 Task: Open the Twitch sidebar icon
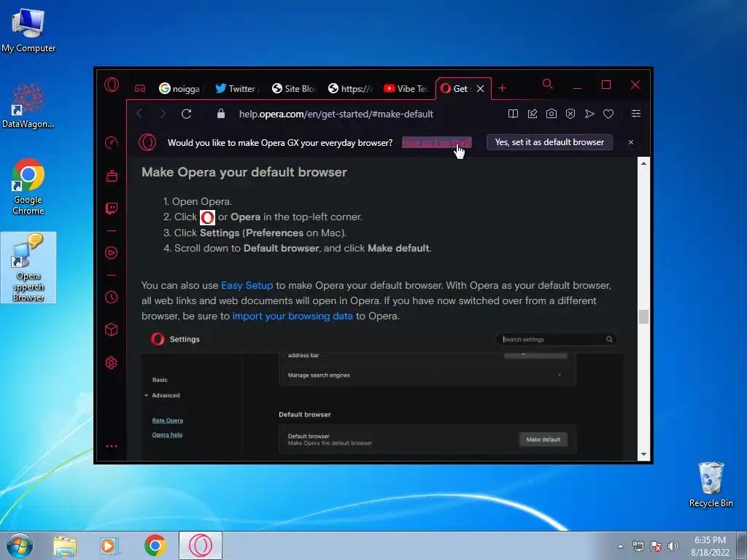(112, 209)
